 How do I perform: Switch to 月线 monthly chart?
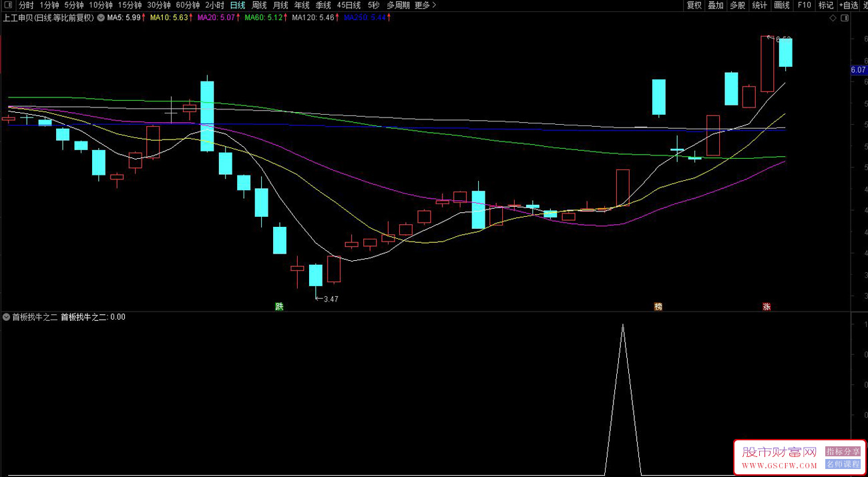coord(280,5)
